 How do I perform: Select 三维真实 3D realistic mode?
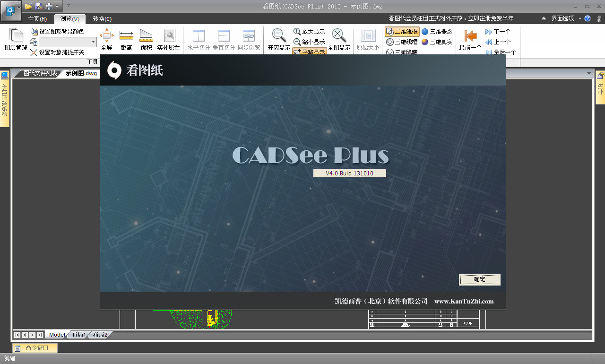coord(437,42)
